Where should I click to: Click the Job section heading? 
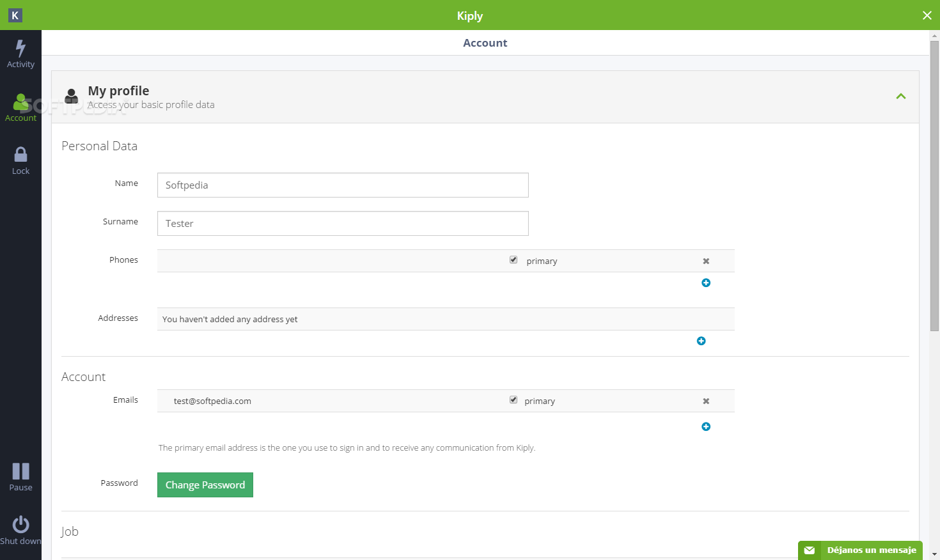pos(70,531)
